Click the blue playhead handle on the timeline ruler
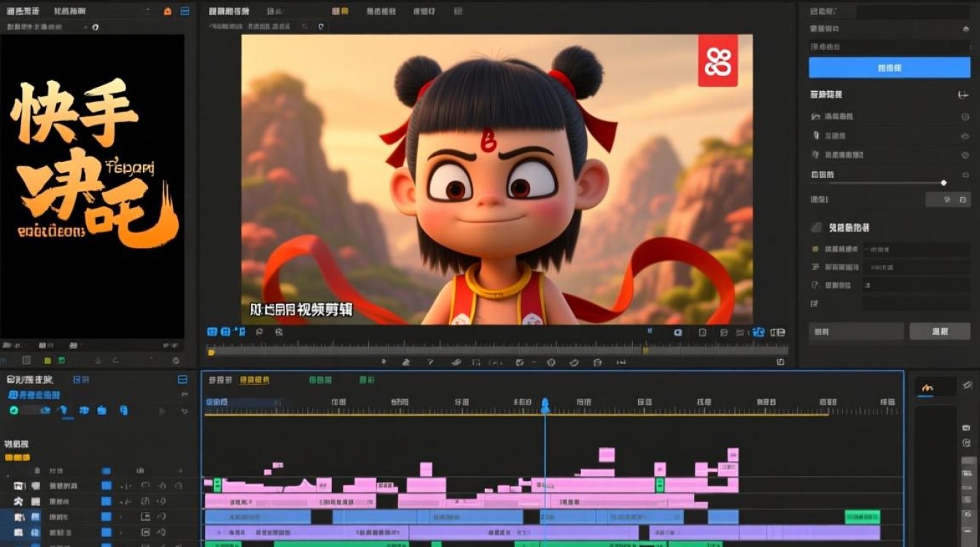The height and width of the screenshot is (547, 980). click(545, 405)
